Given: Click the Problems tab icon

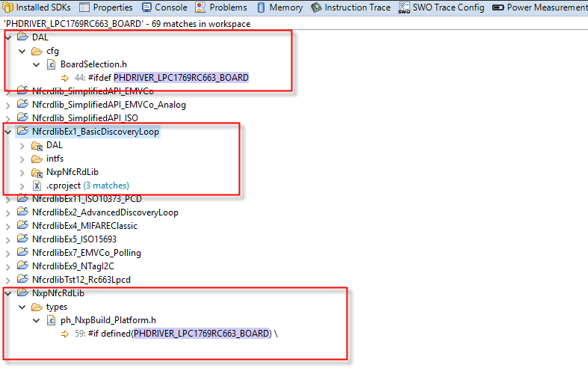Looking at the screenshot, I should pos(200,7).
